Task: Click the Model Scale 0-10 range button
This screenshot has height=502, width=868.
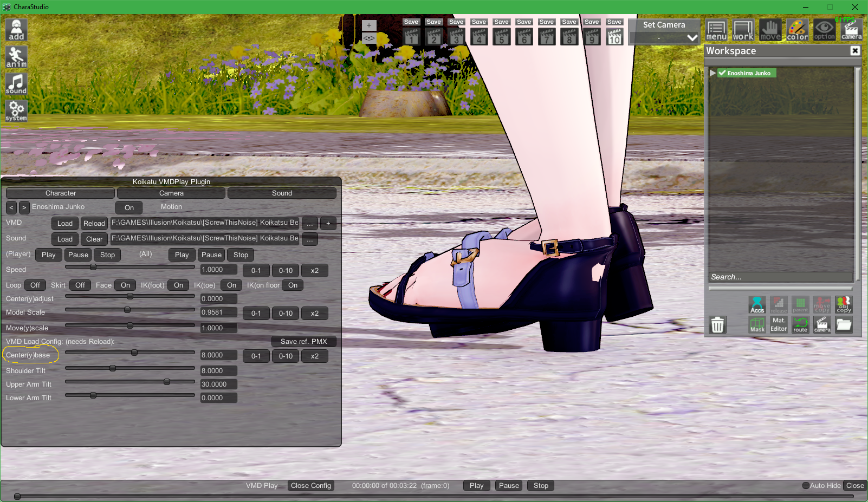Action: 286,314
